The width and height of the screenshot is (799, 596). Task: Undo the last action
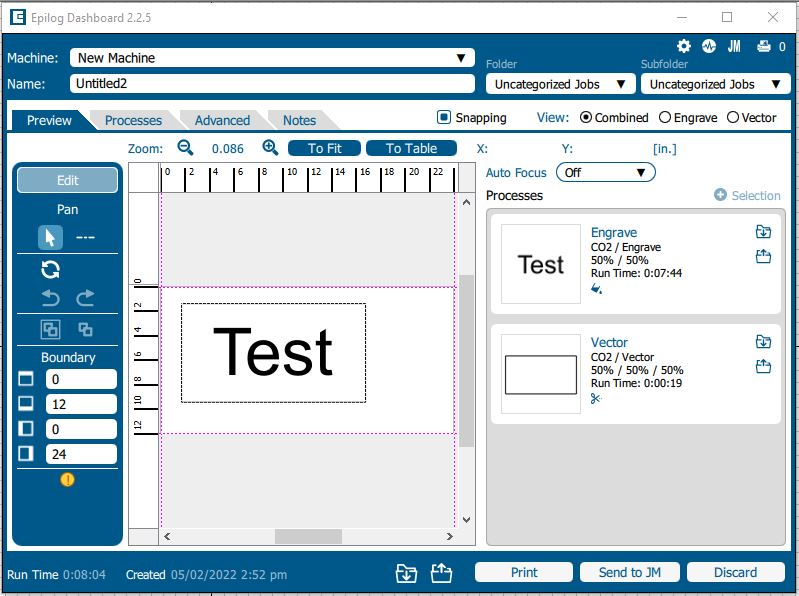coord(50,297)
